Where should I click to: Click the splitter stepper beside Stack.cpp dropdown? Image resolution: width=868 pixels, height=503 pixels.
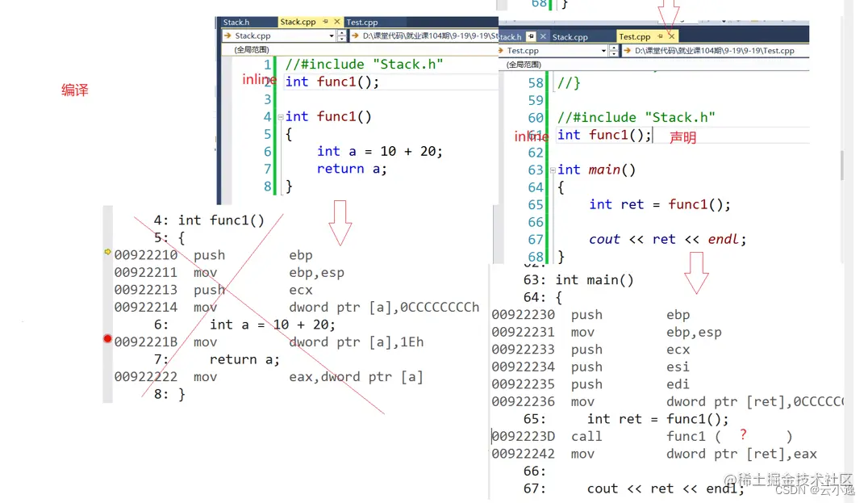click(341, 36)
